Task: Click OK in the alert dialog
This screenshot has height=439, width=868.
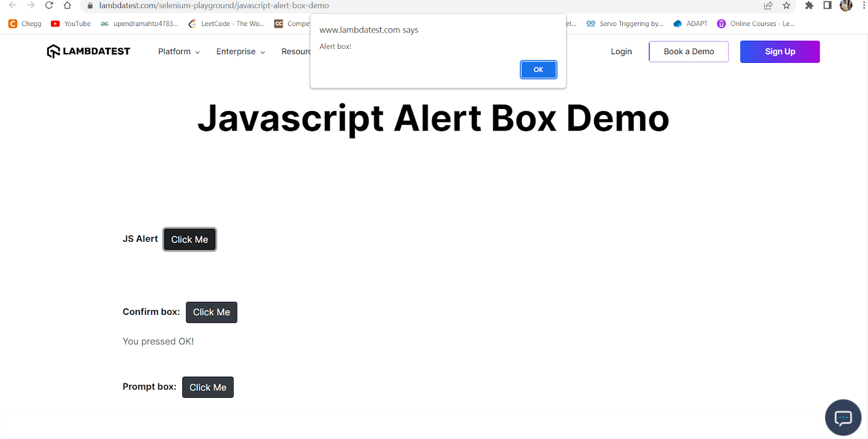Action: pos(538,69)
